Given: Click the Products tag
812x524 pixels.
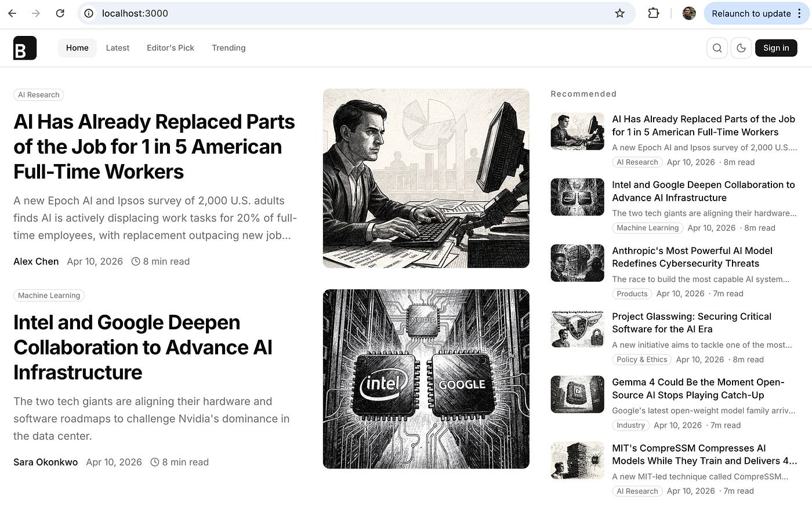Looking at the screenshot, I should click(x=632, y=294).
